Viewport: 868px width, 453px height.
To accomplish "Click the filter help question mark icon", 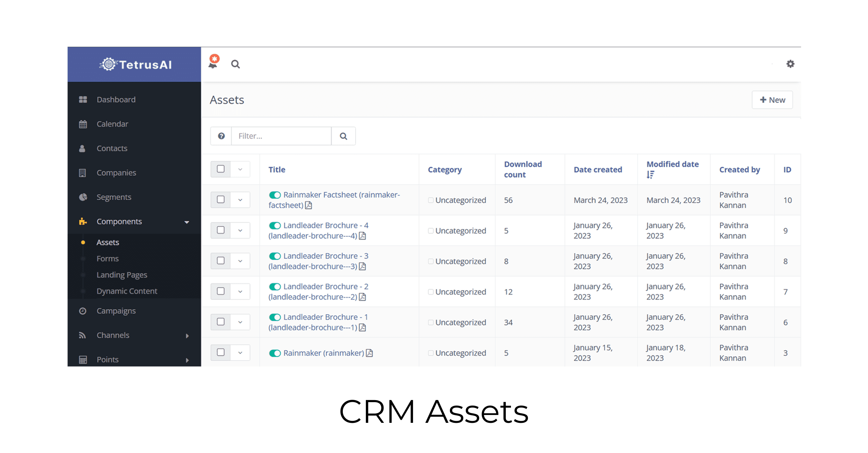I will point(221,136).
